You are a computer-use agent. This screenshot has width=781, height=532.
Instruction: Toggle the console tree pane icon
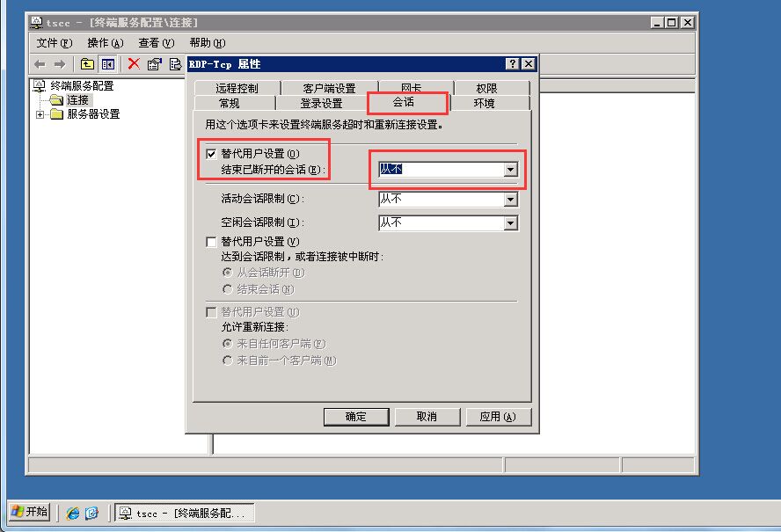(x=107, y=64)
